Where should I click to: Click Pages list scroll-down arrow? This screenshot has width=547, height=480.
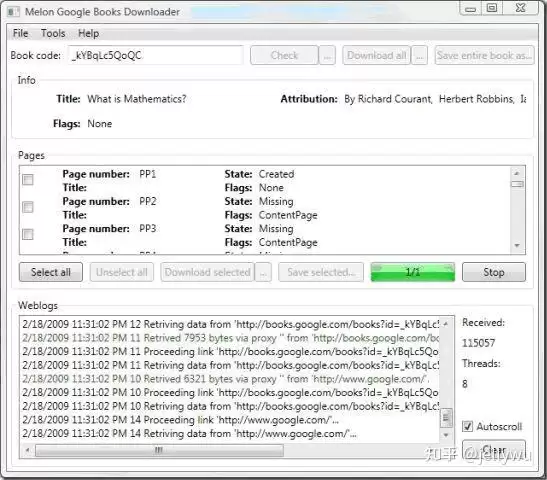517,246
